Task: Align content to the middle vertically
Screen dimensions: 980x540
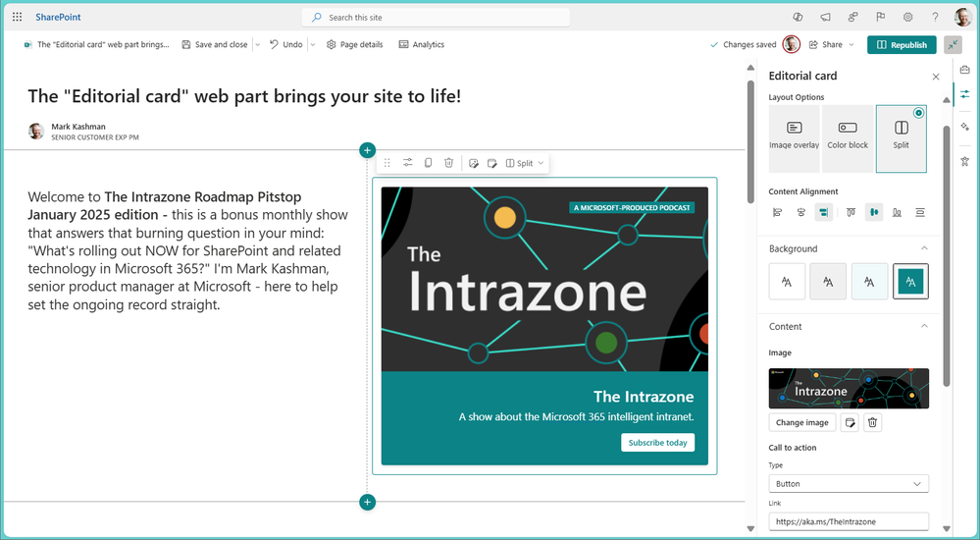Action: (874, 213)
